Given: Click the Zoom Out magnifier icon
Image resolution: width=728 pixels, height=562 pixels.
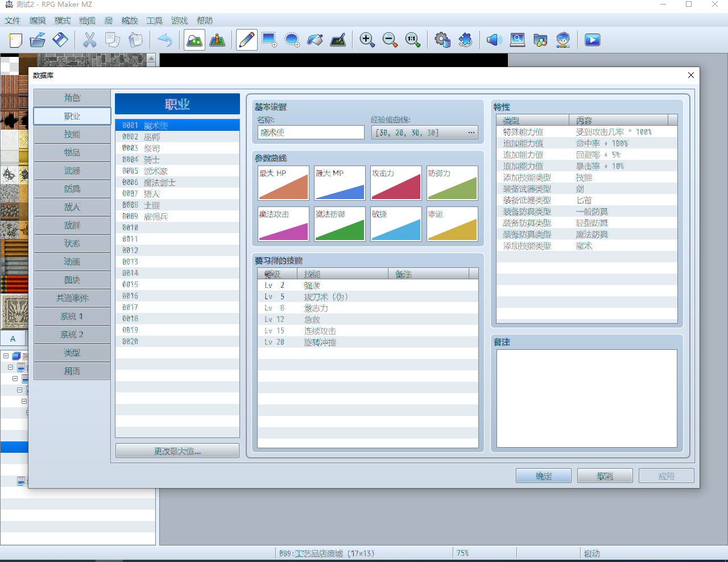Looking at the screenshot, I should [390, 40].
